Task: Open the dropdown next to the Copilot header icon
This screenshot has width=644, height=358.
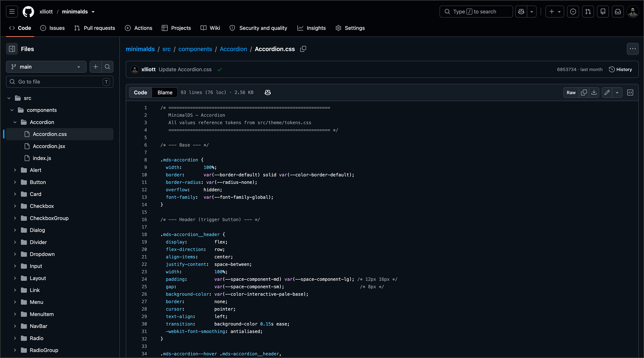Action: [532, 11]
